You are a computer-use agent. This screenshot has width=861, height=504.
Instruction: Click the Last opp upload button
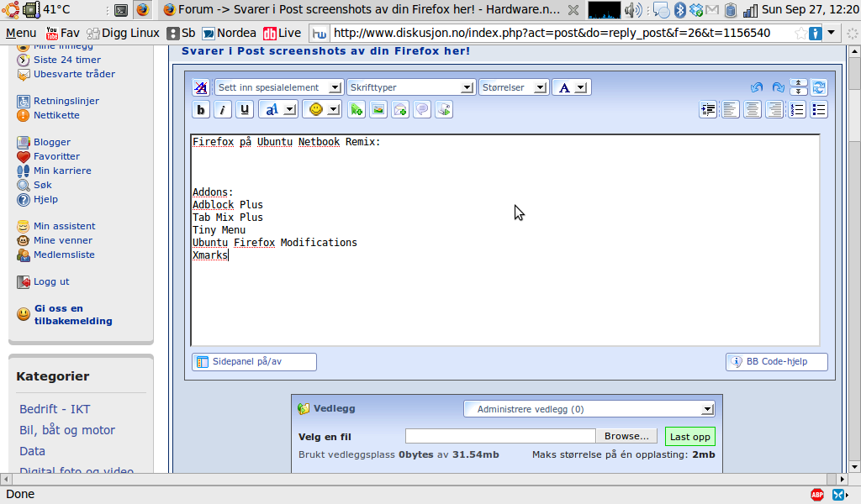(x=690, y=437)
